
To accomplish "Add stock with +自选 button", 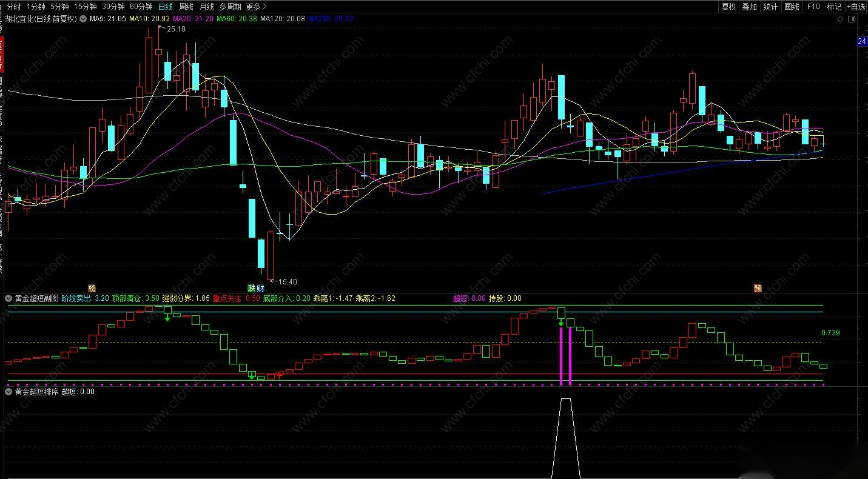I will 856,7.
